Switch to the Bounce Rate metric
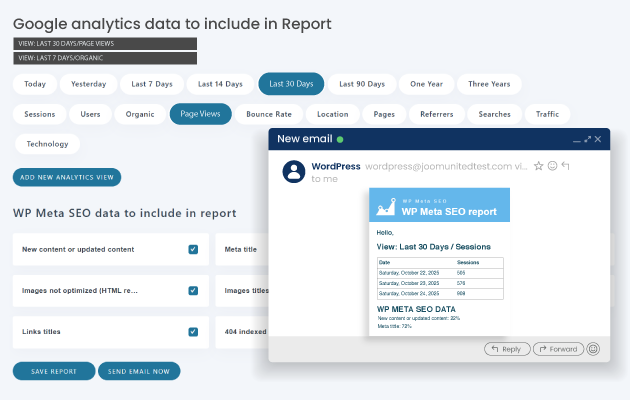The height and width of the screenshot is (400, 630). coord(267,114)
